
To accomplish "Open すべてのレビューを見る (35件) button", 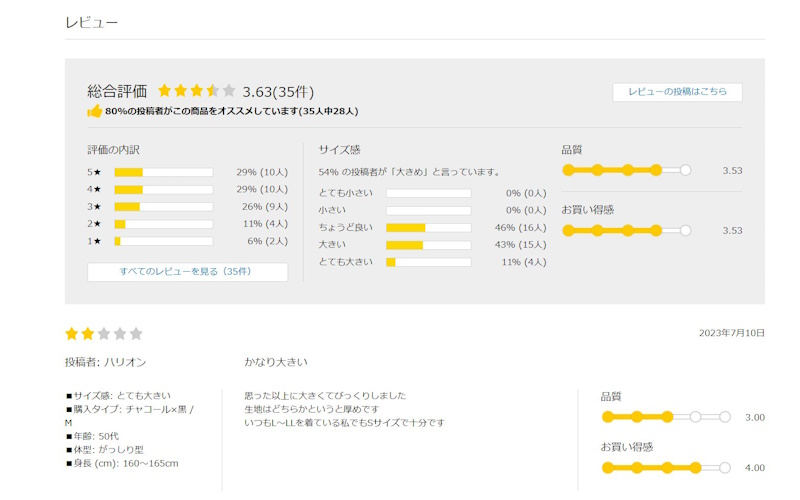I will pos(187,272).
